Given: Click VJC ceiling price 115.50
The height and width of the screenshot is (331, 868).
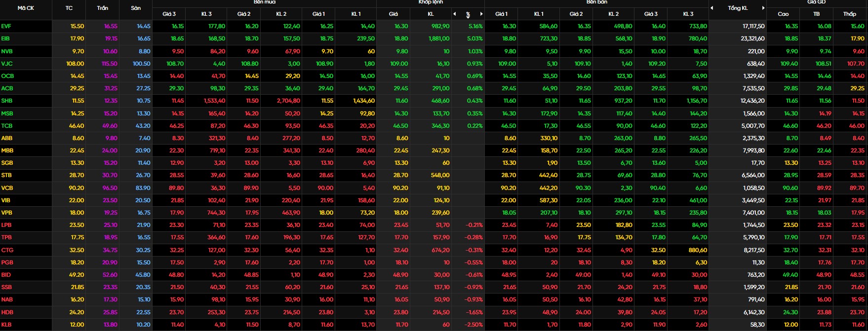Looking at the screenshot, I should click(x=110, y=64).
